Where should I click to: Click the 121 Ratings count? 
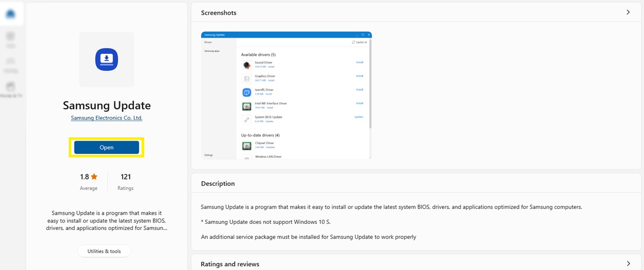(x=126, y=181)
